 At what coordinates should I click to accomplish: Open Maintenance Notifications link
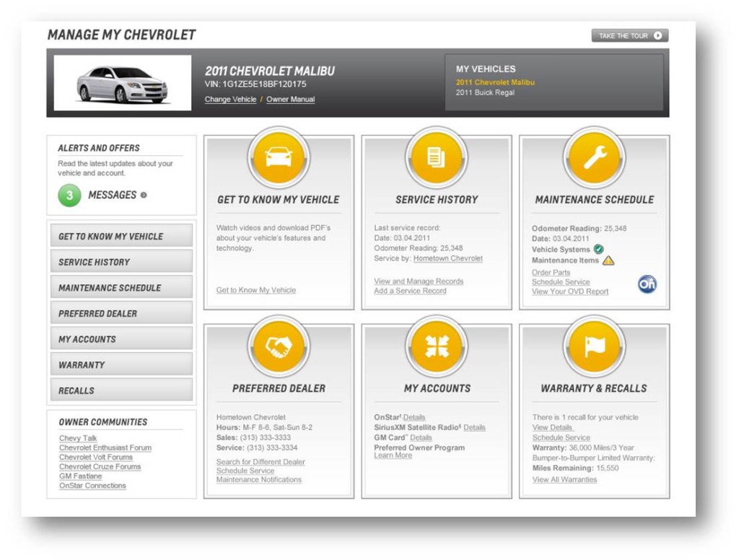pos(259,479)
